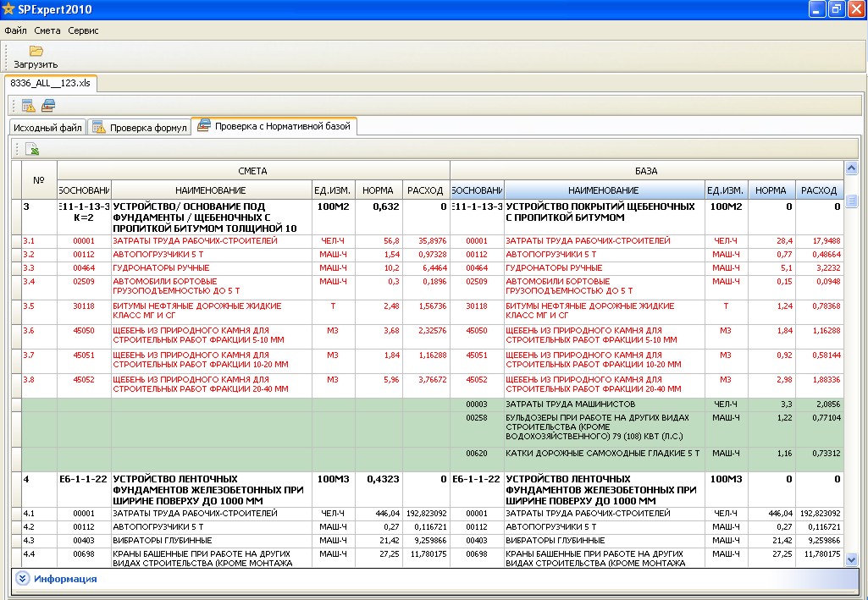Click the SPExpert2010 star icon in title bar
Screen dimensions: 868x600
click(8, 9)
